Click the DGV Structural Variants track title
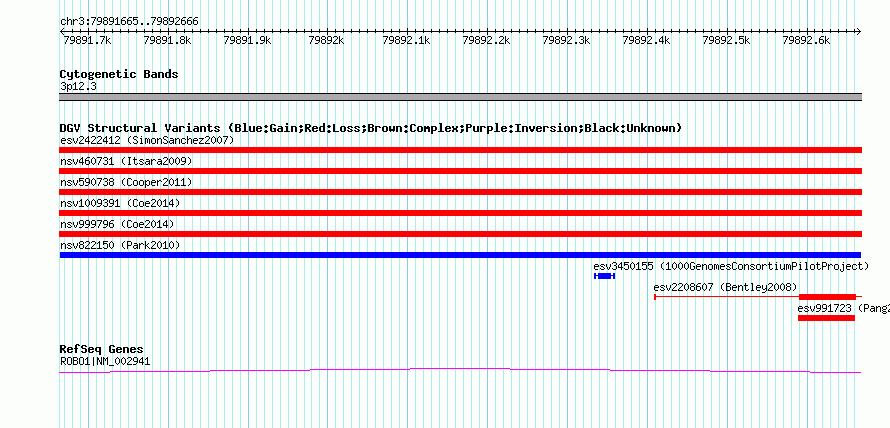Screen dimensions: 890x428 click(x=371, y=128)
